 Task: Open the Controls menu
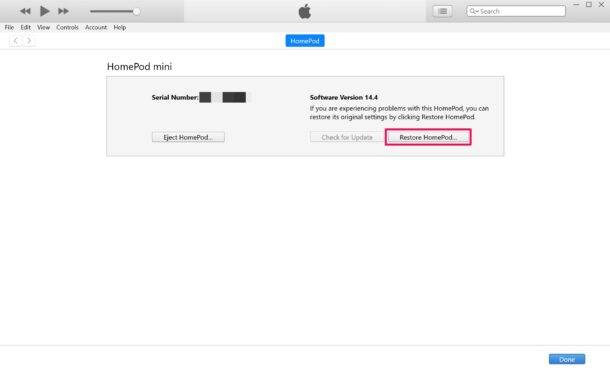(67, 27)
